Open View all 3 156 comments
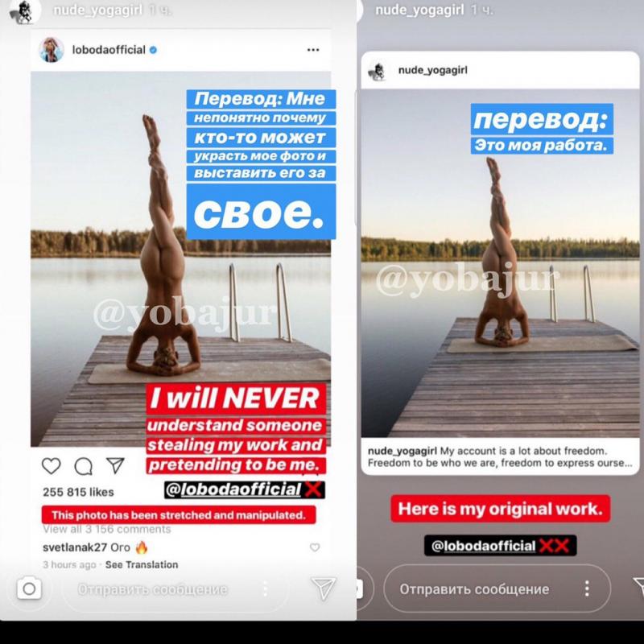The image size is (644, 644). (x=107, y=529)
